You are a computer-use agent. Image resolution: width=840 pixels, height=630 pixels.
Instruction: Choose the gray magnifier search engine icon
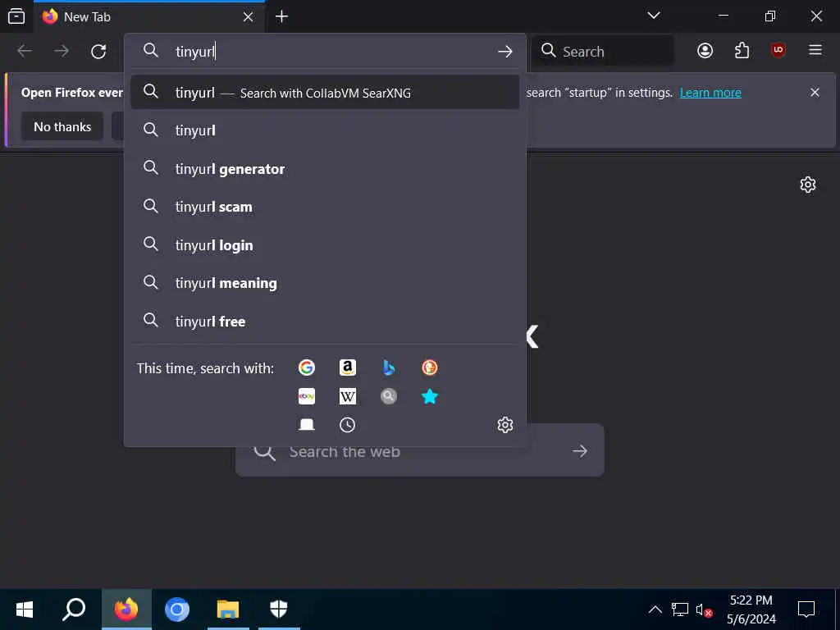tap(389, 396)
